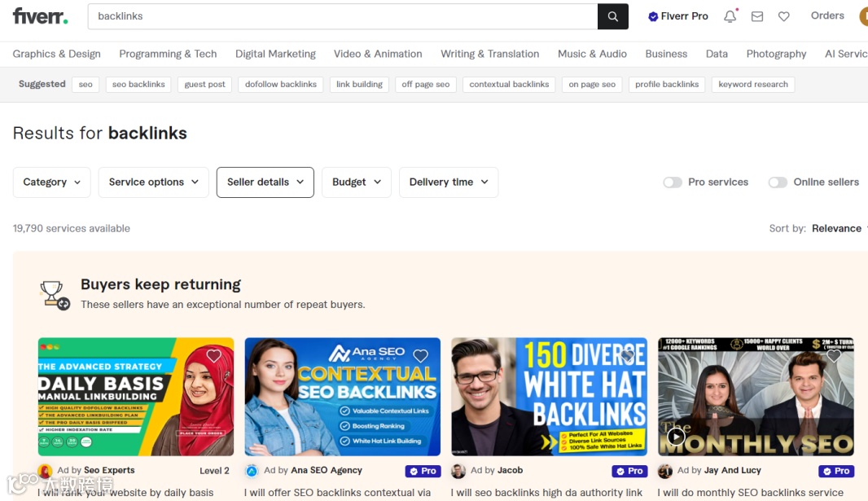Click the 'Level 2' seller label
Screen dimensions: 868x501
pyautogui.click(x=214, y=471)
